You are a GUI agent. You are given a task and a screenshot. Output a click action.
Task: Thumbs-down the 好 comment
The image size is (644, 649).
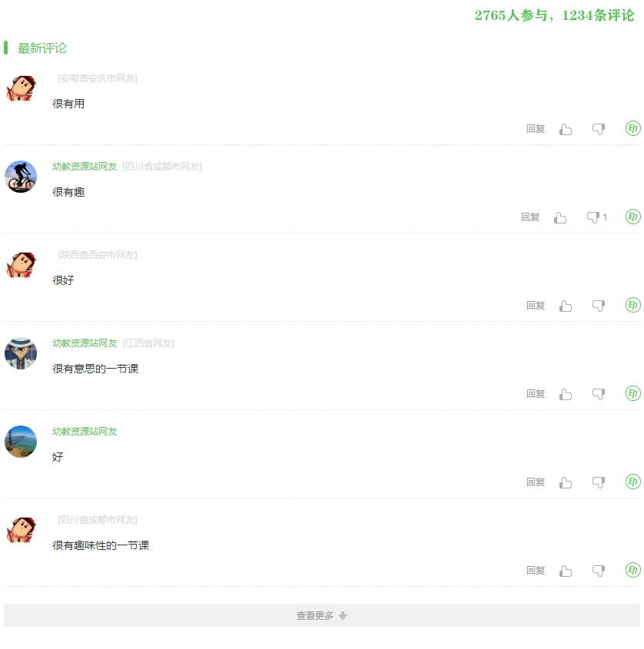pos(599,482)
